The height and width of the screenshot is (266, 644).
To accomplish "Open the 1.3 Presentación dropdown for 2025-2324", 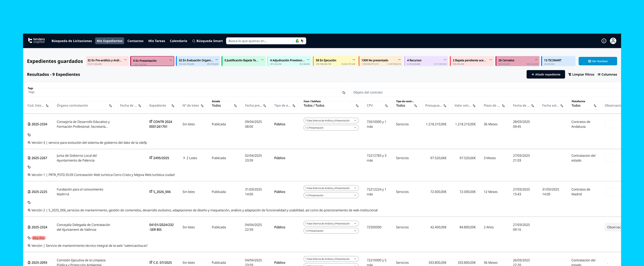I will pyautogui.click(x=331, y=231).
